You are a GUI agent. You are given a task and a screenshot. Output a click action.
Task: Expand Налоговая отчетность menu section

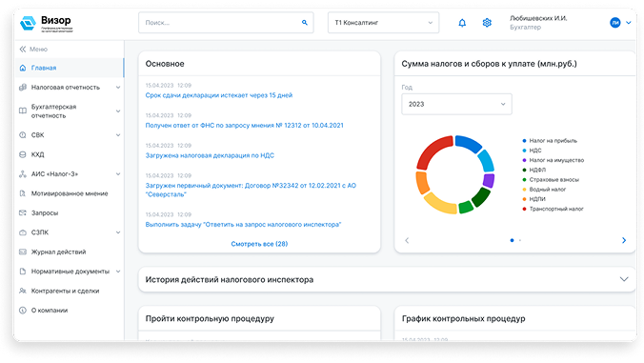click(x=70, y=87)
